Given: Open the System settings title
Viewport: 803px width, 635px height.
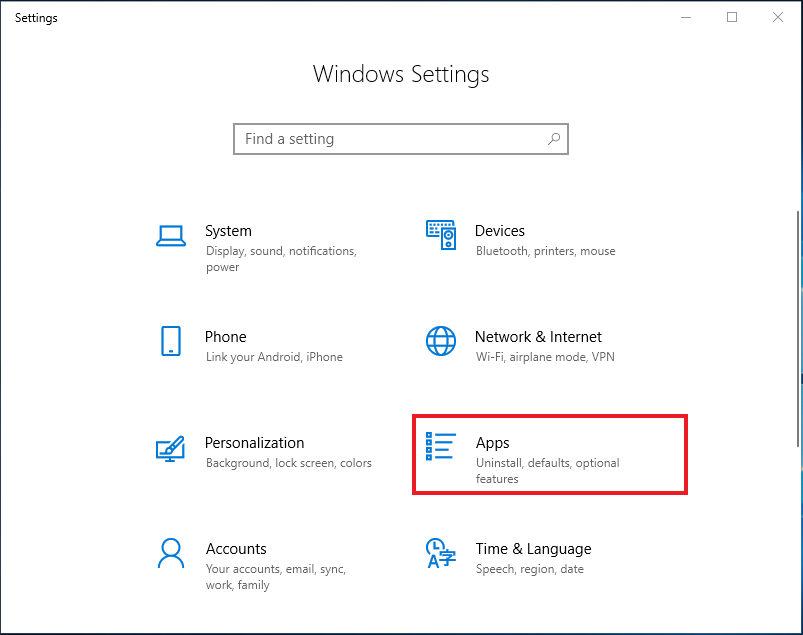Looking at the screenshot, I should click(228, 231).
